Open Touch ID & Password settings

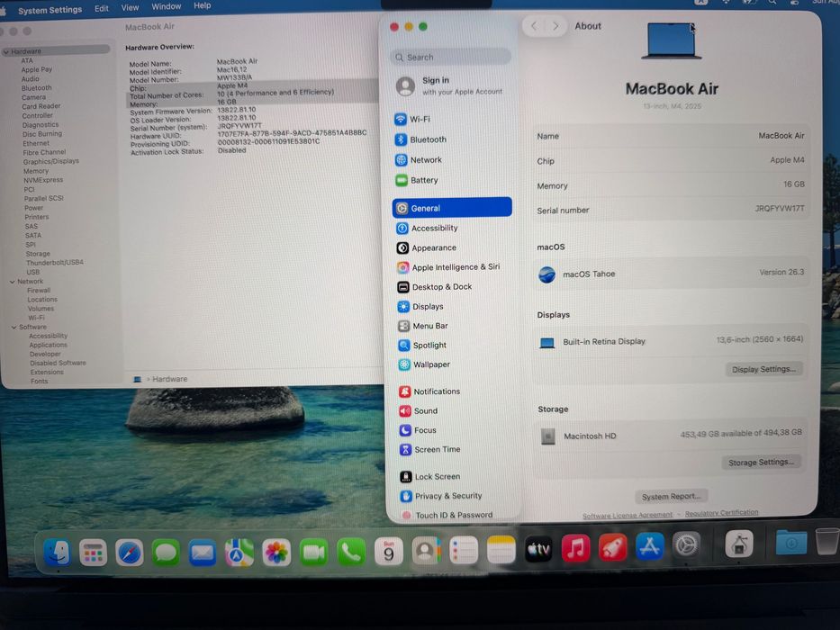point(454,515)
